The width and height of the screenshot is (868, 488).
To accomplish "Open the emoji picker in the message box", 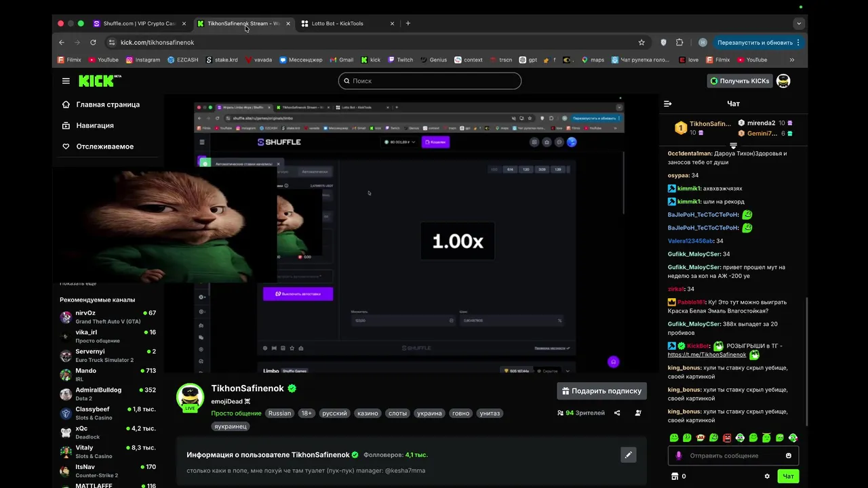I will 788,455.
